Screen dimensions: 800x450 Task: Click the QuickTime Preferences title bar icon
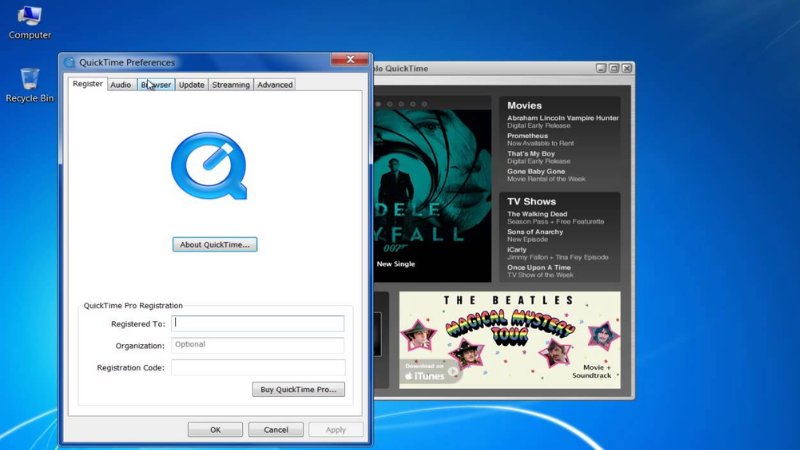pos(69,62)
